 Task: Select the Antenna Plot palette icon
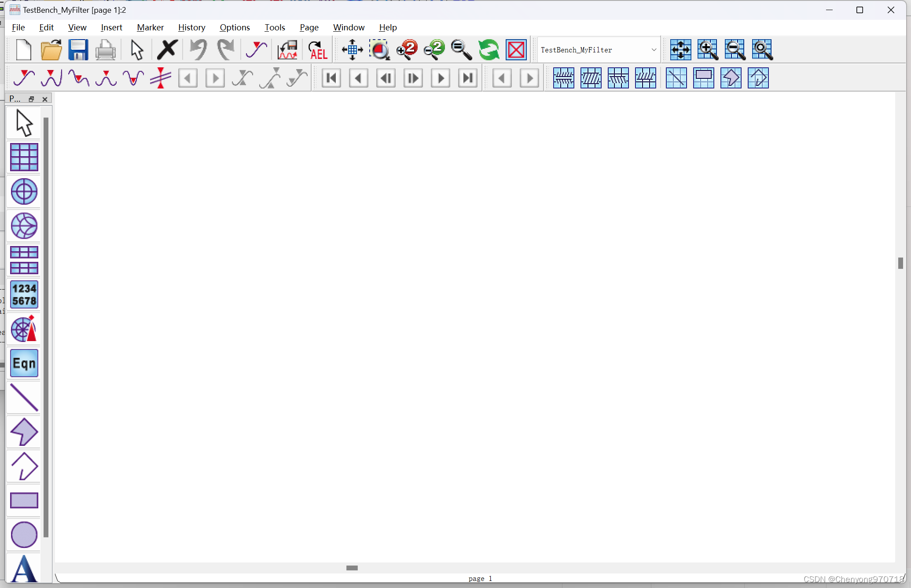click(x=24, y=329)
